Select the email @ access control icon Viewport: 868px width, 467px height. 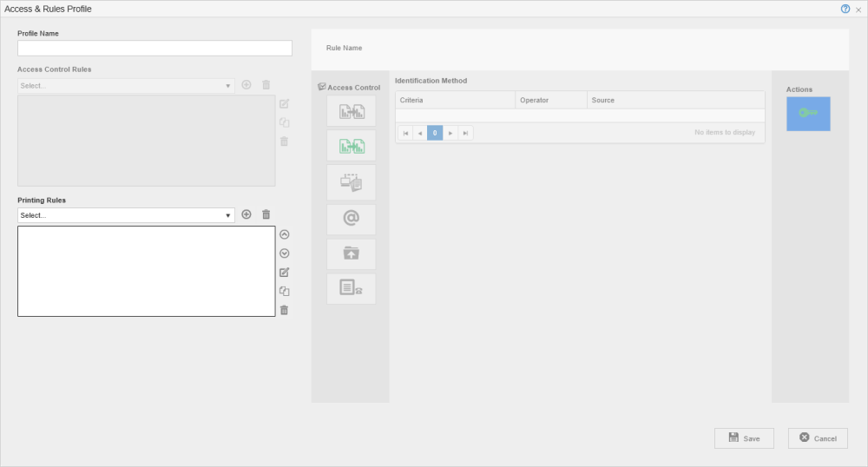(351, 219)
